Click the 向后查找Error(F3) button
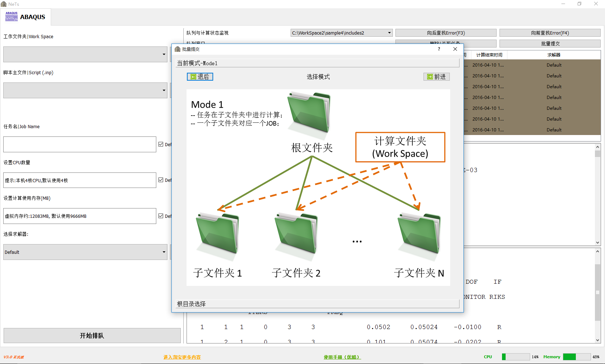 tap(445, 33)
